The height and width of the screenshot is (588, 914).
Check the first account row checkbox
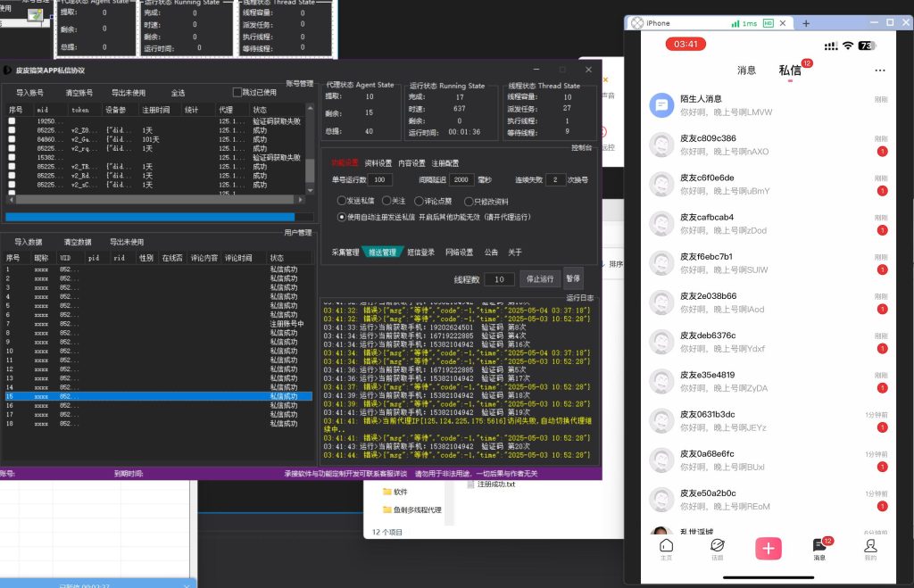(x=12, y=120)
